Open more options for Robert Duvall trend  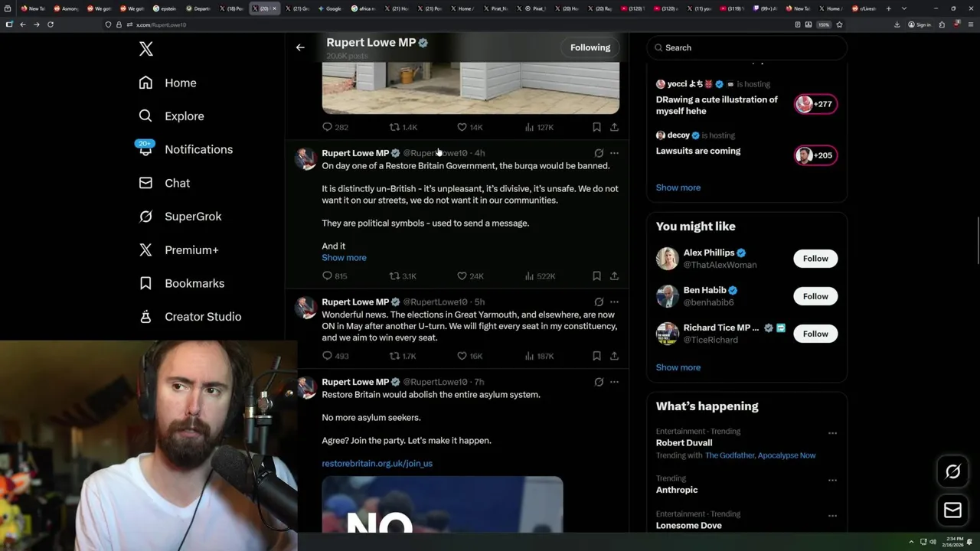coord(832,433)
